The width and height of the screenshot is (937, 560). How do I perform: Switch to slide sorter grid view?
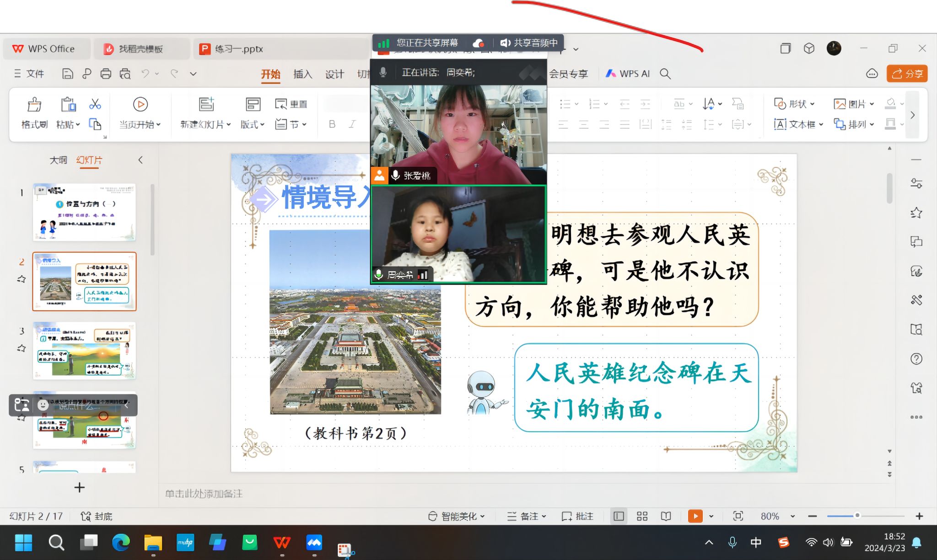(x=642, y=516)
